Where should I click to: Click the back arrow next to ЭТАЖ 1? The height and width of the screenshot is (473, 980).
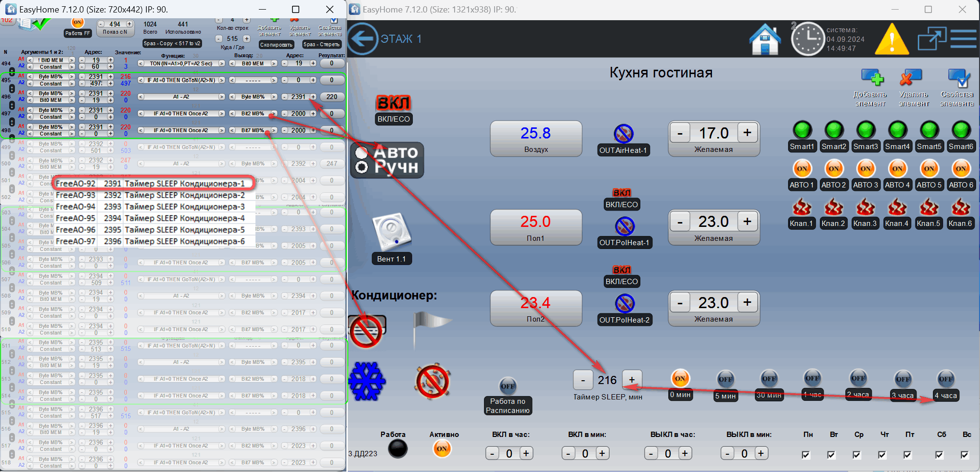362,39
